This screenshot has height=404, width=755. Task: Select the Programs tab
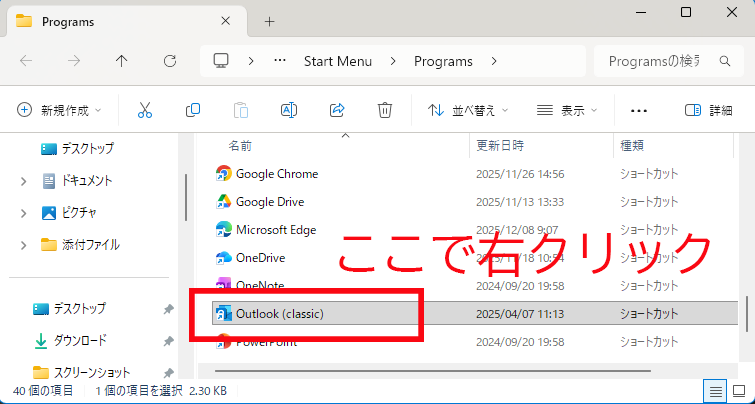coord(126,22)
